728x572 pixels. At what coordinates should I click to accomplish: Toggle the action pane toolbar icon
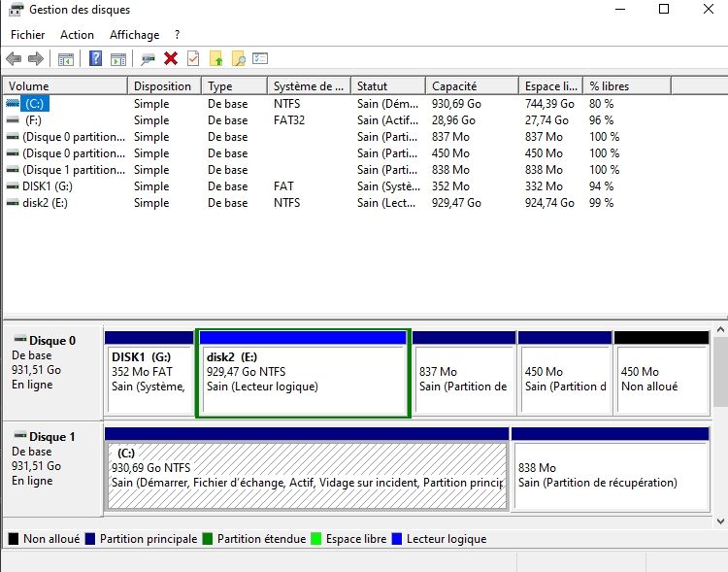(118, 59)
